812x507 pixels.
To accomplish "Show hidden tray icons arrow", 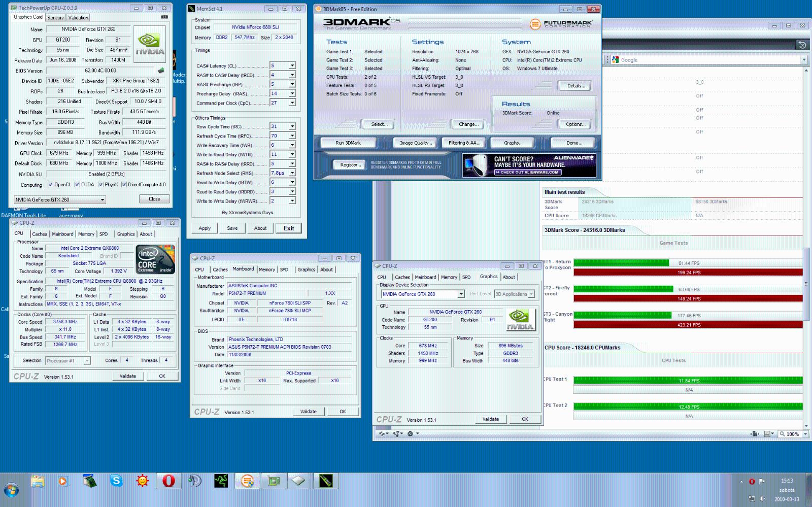I will pyautogui.click(x=741, y=482).
